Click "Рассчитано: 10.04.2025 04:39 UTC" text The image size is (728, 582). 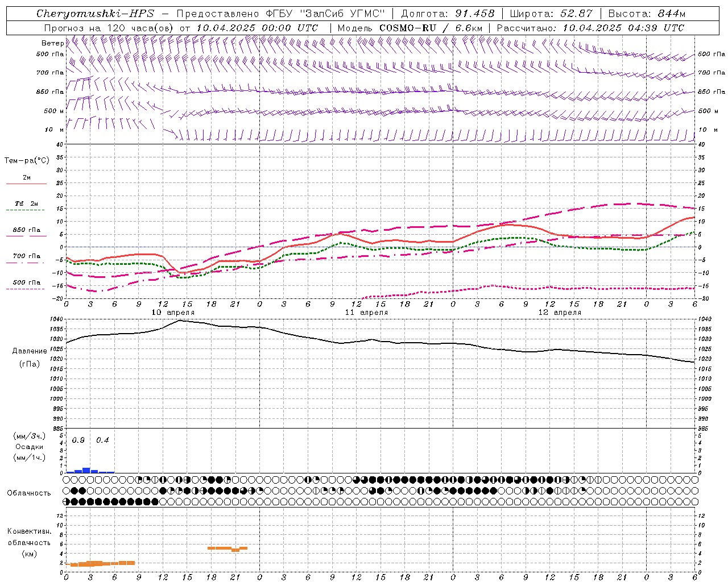(590, 28)
